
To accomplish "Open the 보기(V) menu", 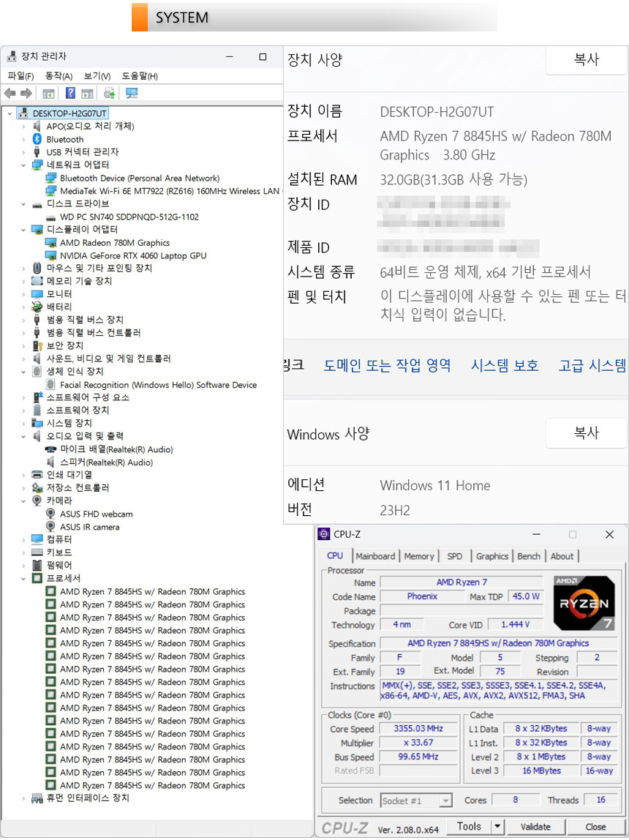I will (97, 76).
